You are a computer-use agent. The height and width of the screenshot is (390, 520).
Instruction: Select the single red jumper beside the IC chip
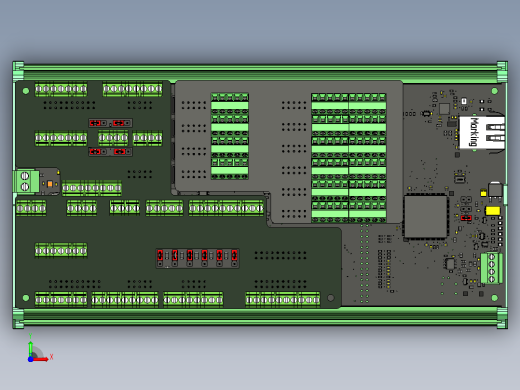[466, 218]
